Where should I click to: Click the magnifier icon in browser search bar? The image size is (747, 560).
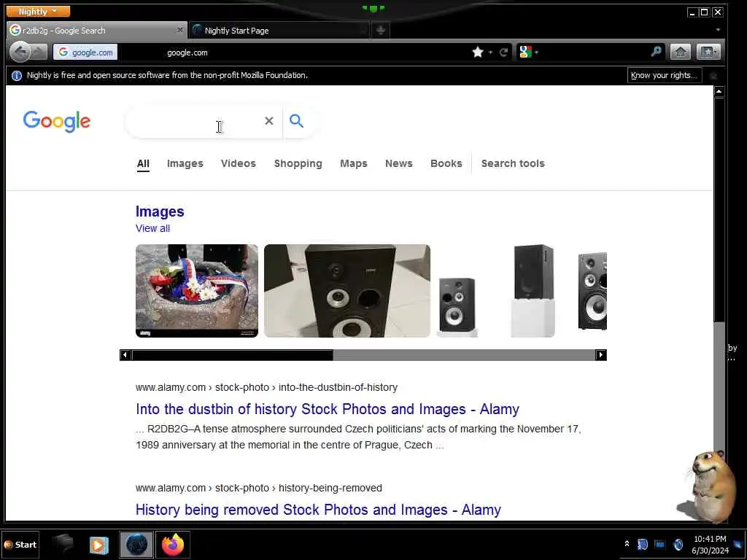click(x=656, y=52)
